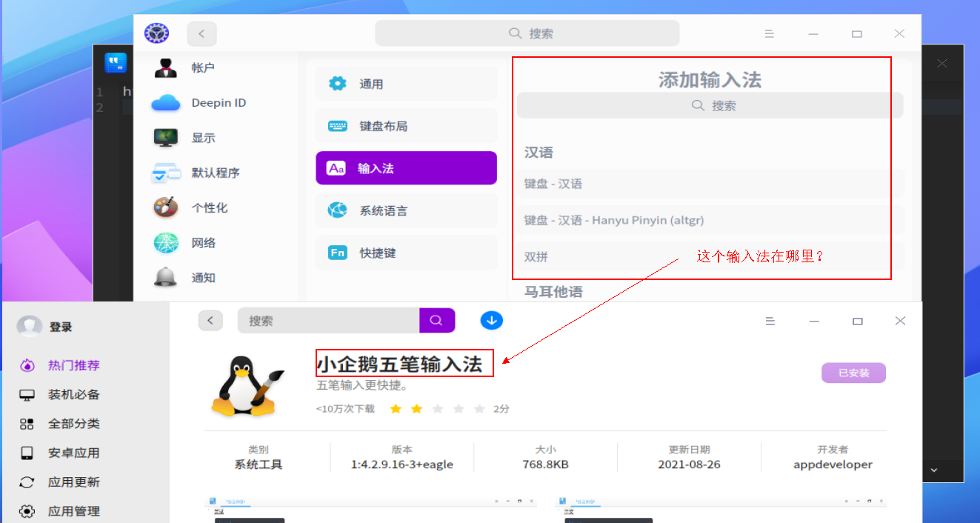
Task: Go back in Control Center window
Action: [x=201, y=33]
